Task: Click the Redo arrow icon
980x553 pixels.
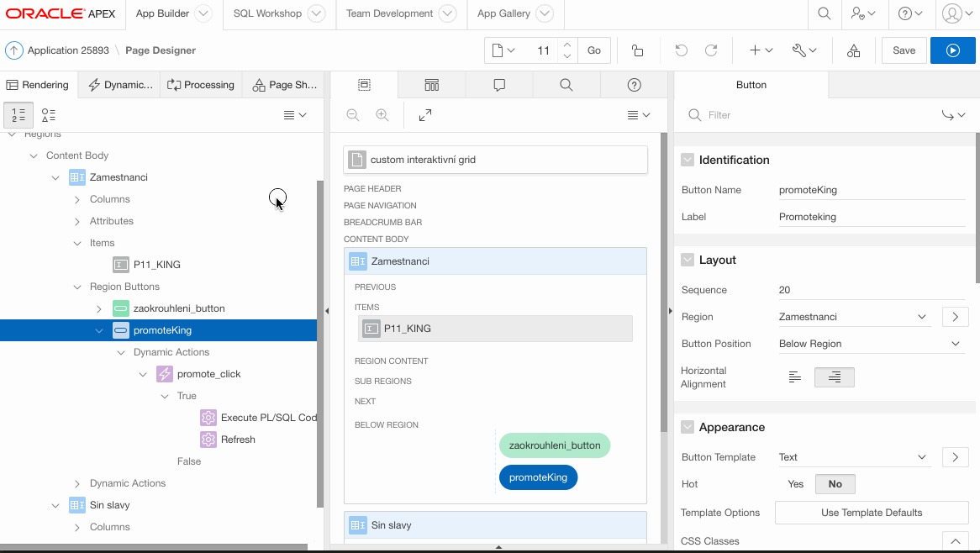Action: click(711, 50)
